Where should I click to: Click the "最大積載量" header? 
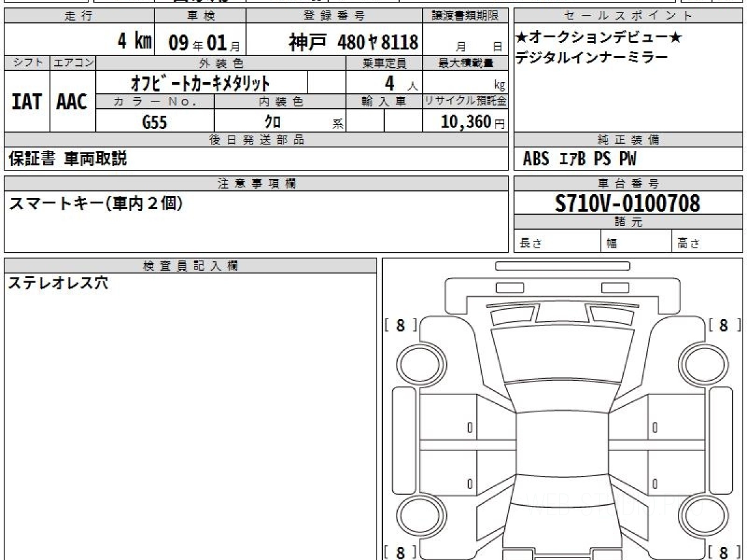click(x=466, y=63)
